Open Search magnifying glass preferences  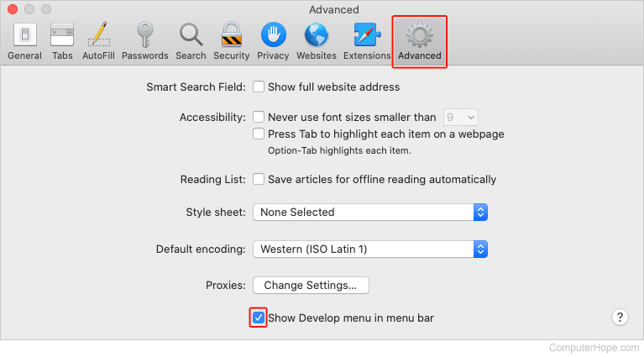[191, 40]
